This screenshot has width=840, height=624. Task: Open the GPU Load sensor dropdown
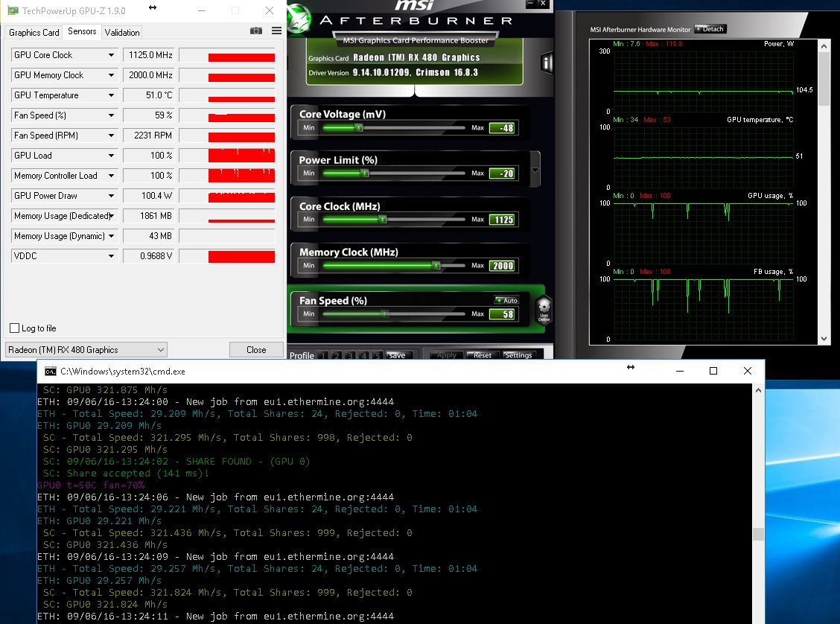point(111,156)
